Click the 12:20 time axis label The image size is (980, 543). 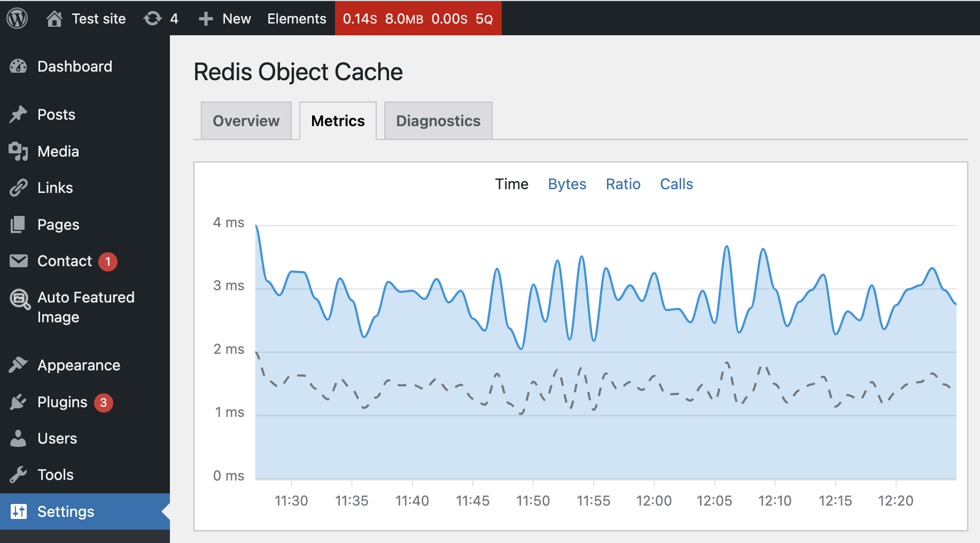pyautogui.click(x=896, y=501)
